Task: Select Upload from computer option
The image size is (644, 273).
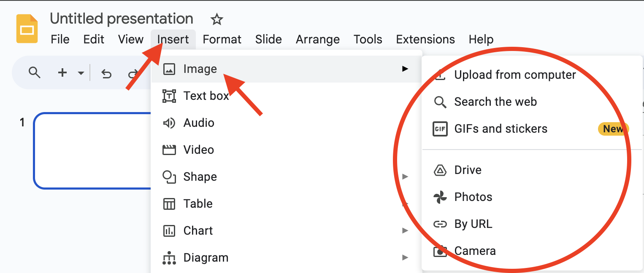Action: [x=514, y=75]
